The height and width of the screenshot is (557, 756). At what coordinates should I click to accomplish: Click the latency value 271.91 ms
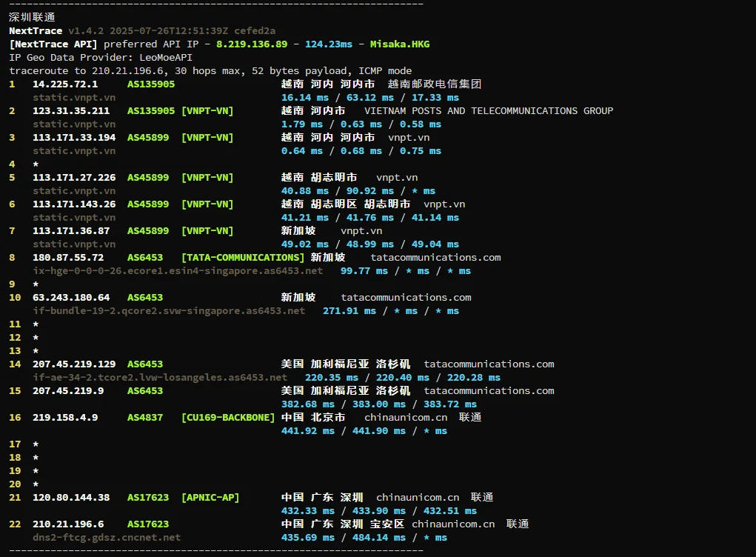[x=349, y=311]
